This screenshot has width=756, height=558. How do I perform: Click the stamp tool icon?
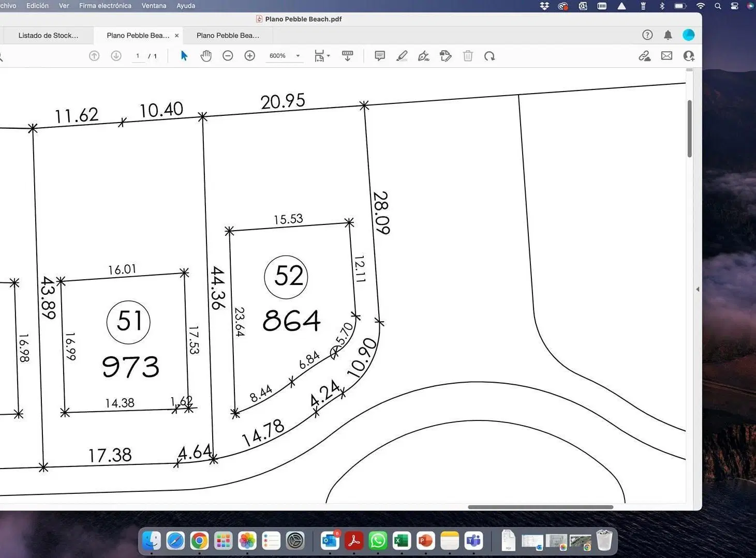tap(446, 56)
